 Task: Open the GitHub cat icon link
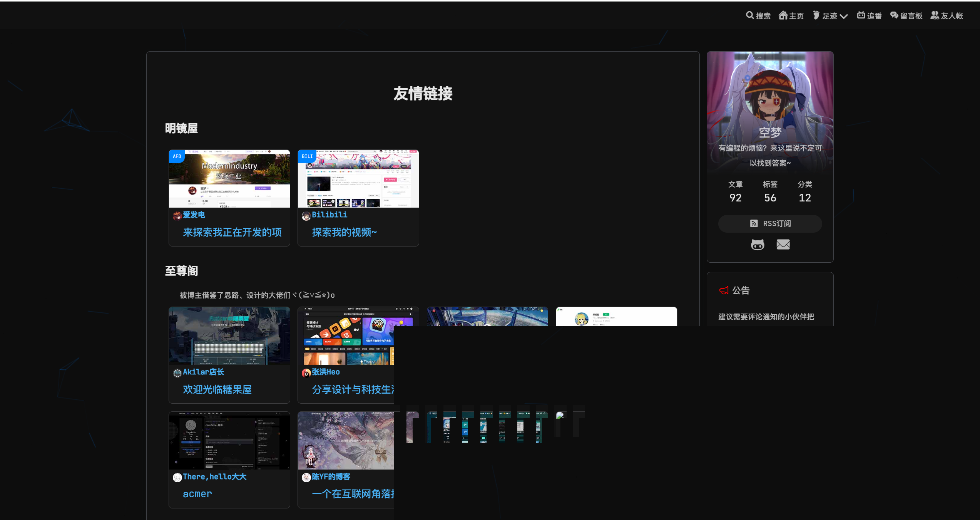(x=758, y=245)
